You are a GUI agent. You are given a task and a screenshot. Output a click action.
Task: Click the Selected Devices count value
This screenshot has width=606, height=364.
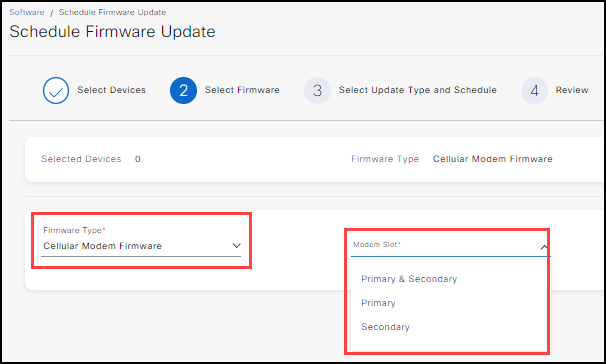pyautogui.click(x=138, y=159)
